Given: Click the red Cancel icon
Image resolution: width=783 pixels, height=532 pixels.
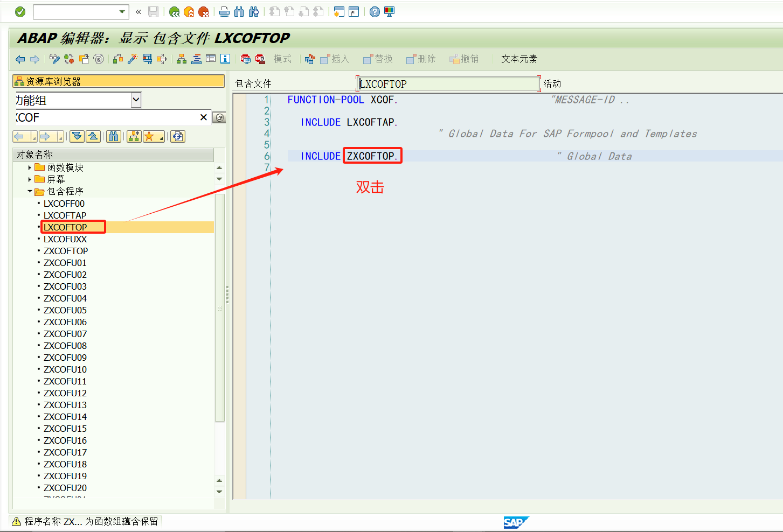Looking at the screenshot, I should 203,12.
